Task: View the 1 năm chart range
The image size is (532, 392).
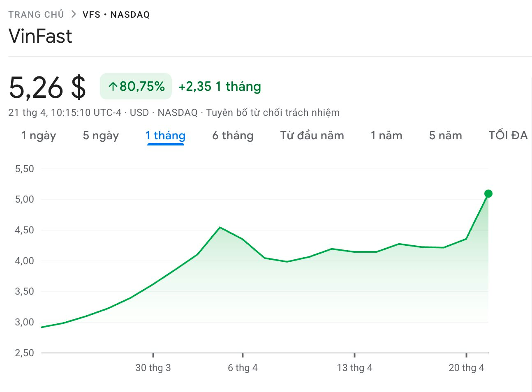Action: point(386,136)
